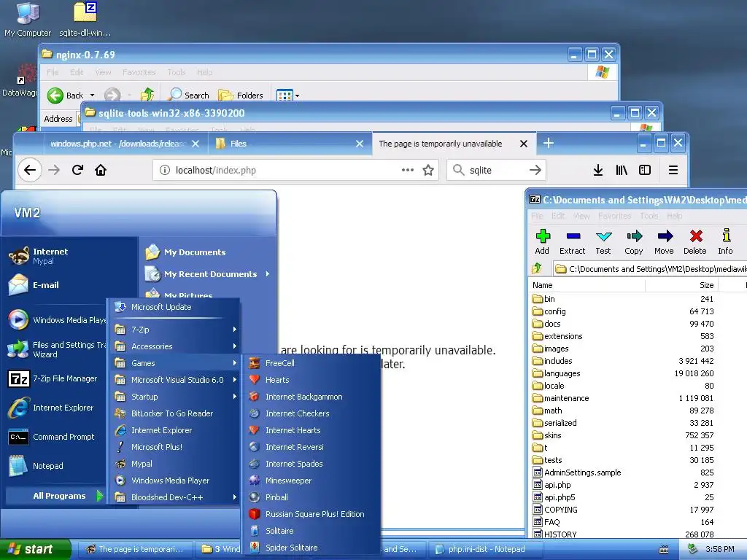The height and width of the screenshot is (560, 747).
Task: Open the Back history dropdown in the nginx window
Action: [93, 96]
